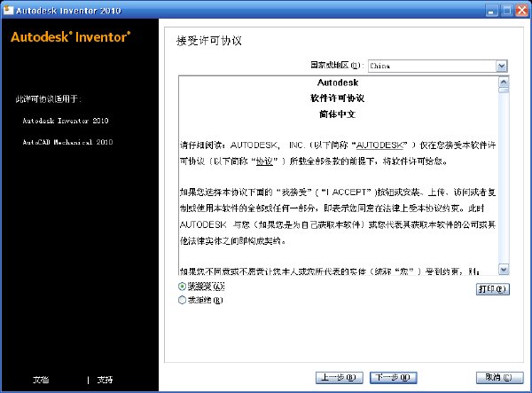The height and width of the screenshot is (393, 532).
Task: Select the 我拒绝 (I reject) radio button
Action: 182,300
